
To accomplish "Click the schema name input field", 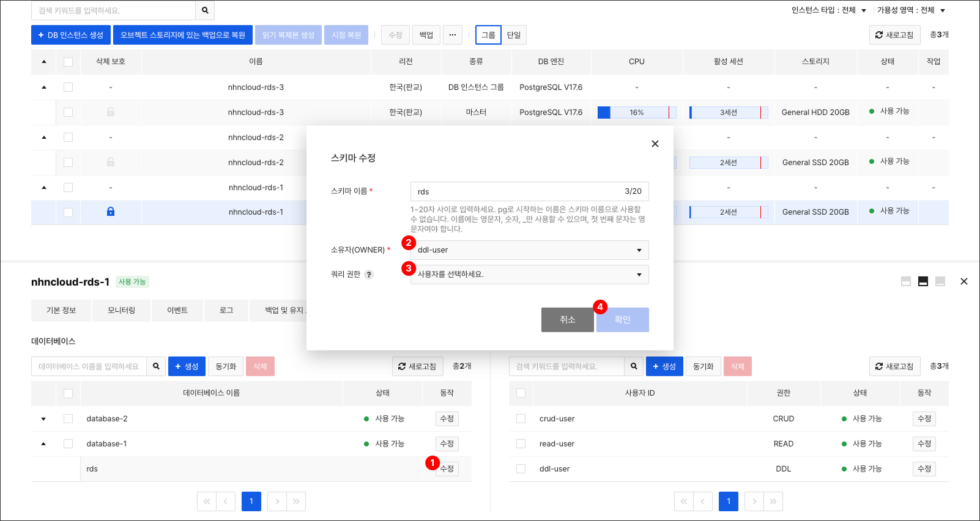I will coord(529,191).
